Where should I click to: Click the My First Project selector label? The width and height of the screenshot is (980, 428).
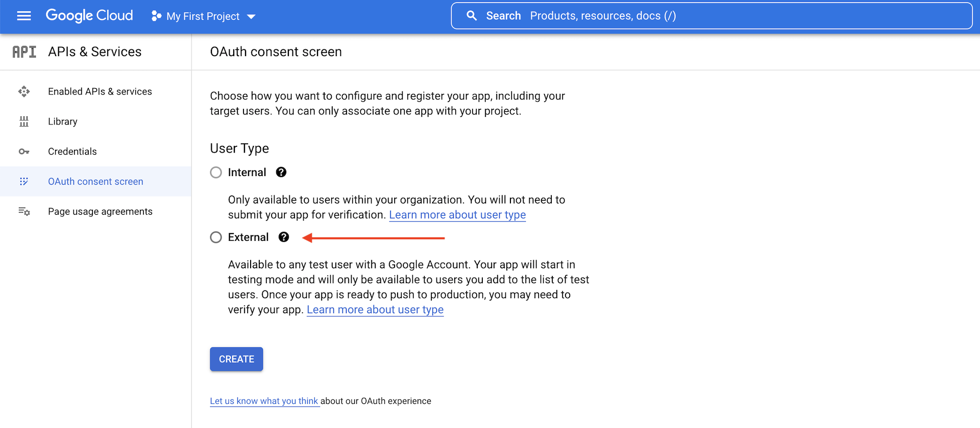tap(203, 16)
